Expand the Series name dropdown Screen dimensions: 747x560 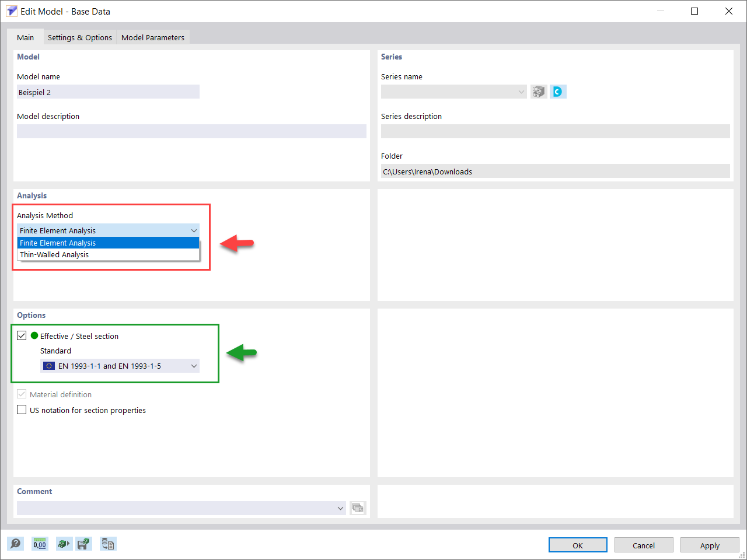[x=520, y=91]
